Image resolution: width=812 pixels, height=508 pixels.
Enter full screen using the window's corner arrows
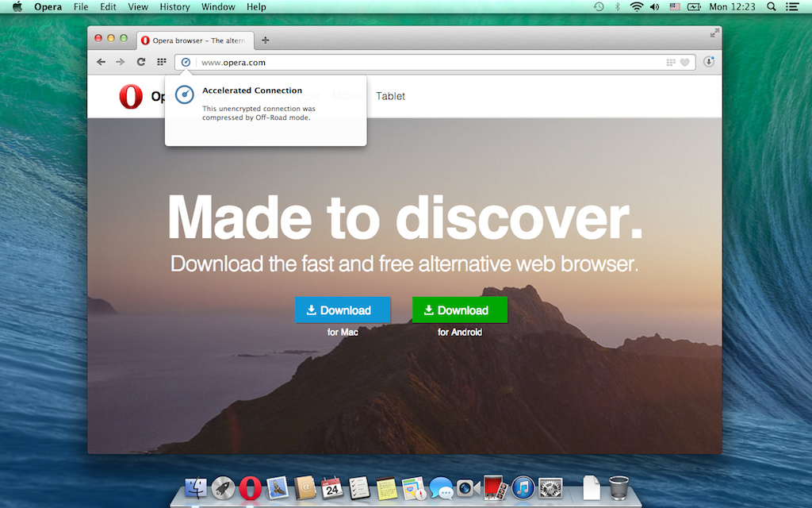[x=714, y=33]
